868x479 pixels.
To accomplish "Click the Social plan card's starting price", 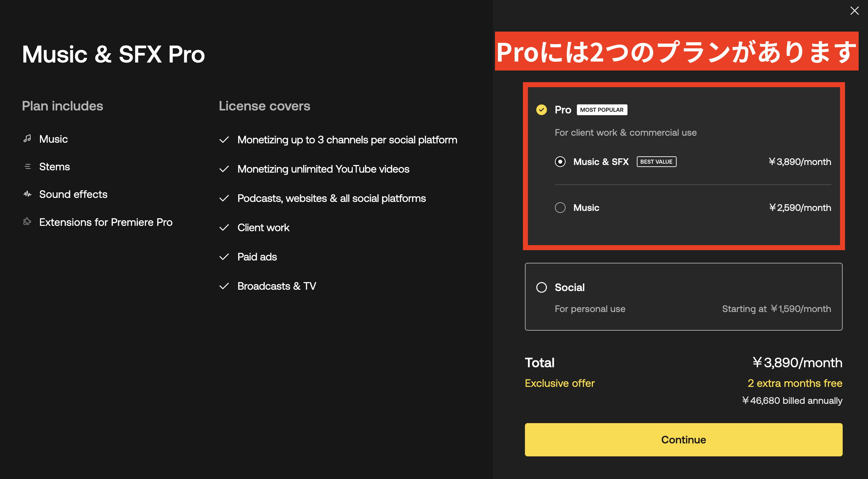I will pyautogui.click(x=776, y=309).
